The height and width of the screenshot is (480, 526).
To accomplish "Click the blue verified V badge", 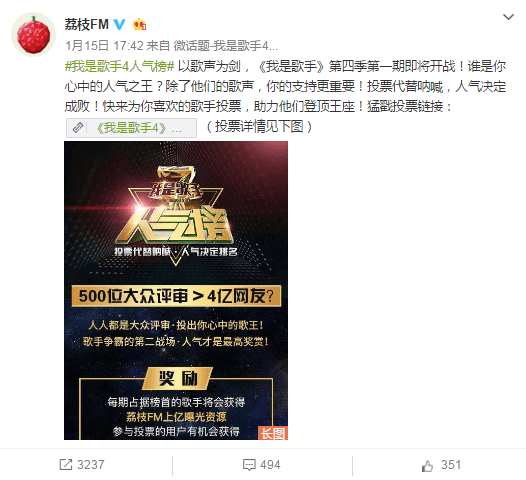I will coord(119,24).
